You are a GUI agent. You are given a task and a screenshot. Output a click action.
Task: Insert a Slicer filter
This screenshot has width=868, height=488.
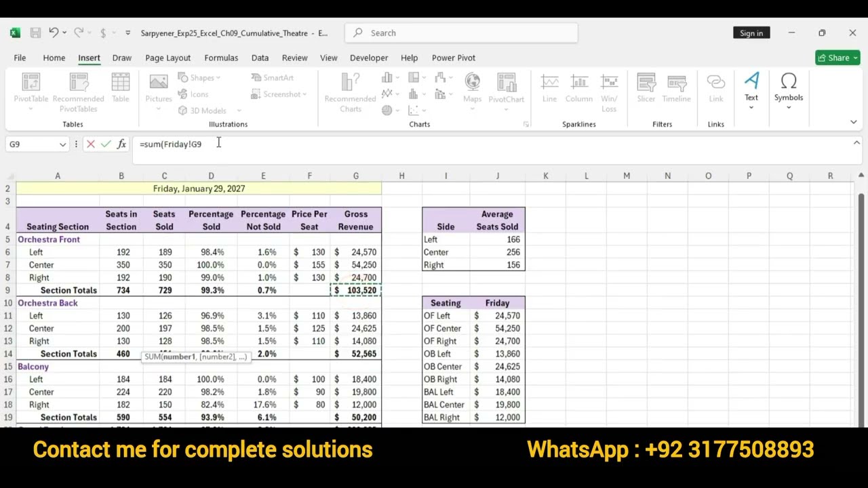coord(646,88)
